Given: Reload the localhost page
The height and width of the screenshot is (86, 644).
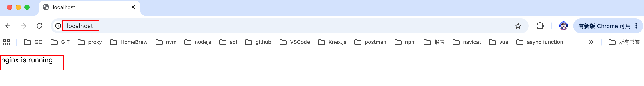Looking at the screenshot, I should click(39, 26).
